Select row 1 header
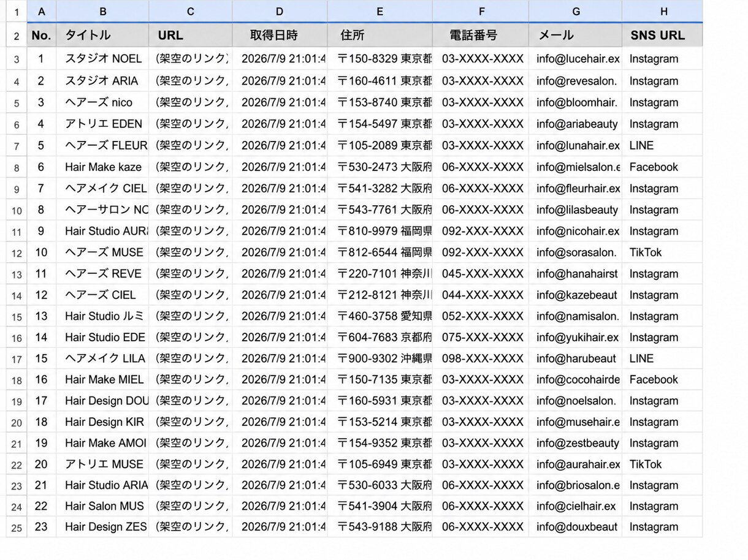 17,12
